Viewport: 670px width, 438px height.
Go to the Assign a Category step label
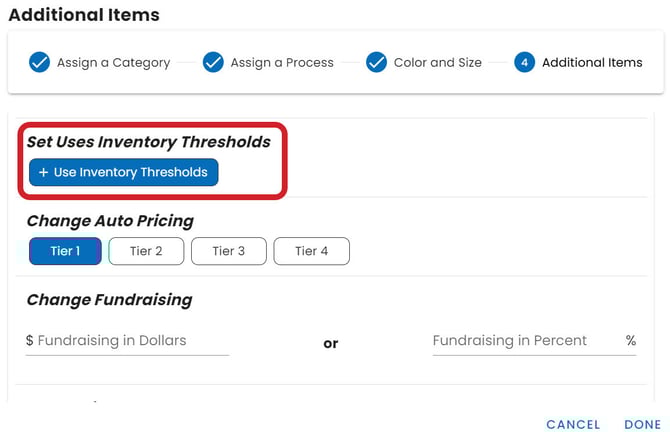[x=113, y=63]
